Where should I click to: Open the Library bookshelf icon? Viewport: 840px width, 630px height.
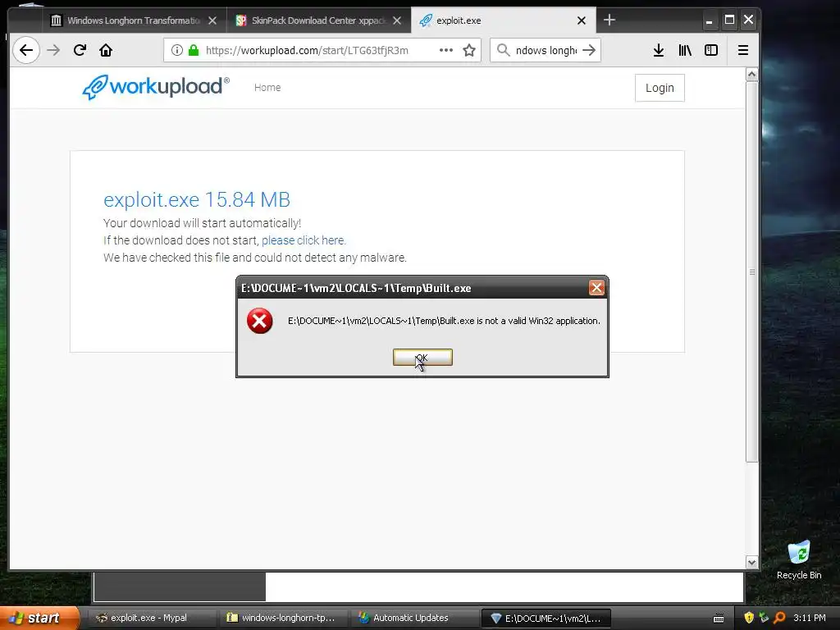point(685,50)
